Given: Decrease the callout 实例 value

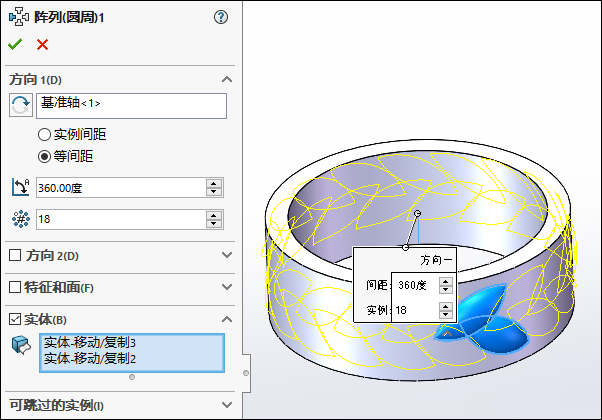Looking at the screenshot, I should click(x=445, y=314).
